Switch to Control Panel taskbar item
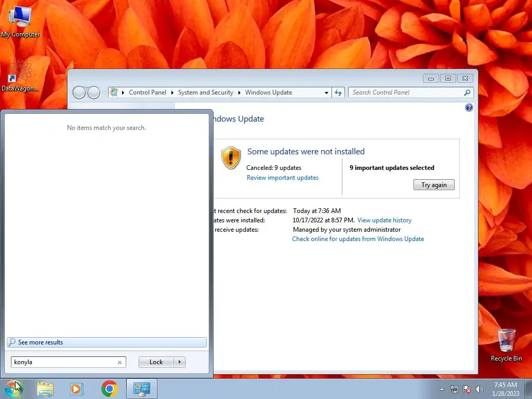Screen dimensions: 532x399 (141, 389)
